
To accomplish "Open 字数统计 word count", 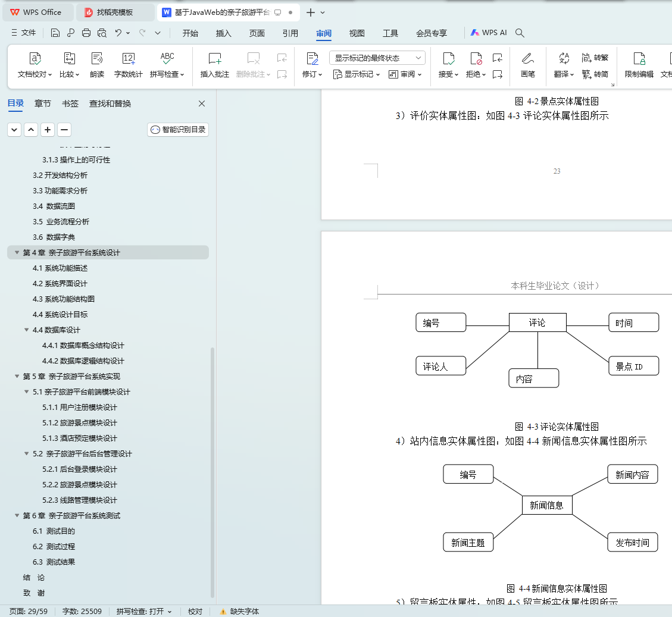I will tap(128, 65).
